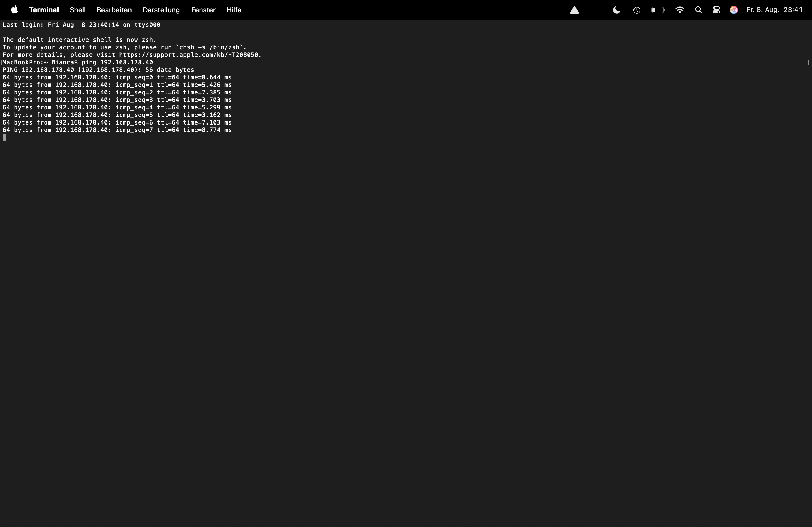The width and height of the screenshot is (812, 527).
Task: Click the triangle icon in menu bar
Action: (x=575, y=10)
